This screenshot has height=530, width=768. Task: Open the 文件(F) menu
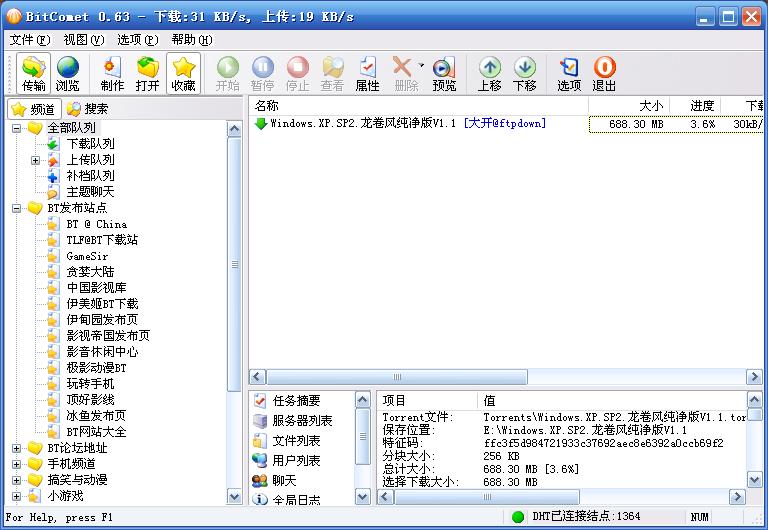(30, 40)
